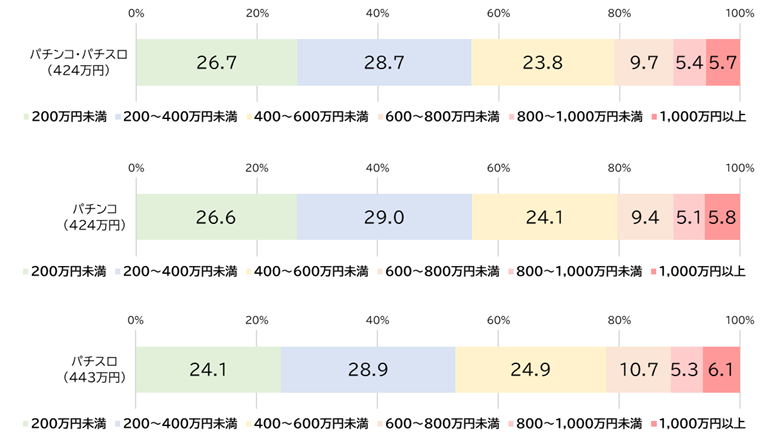This screenshot has width=763, height=442.
Task: Click the 26.7 green bar segment
Action: (217, 62)
